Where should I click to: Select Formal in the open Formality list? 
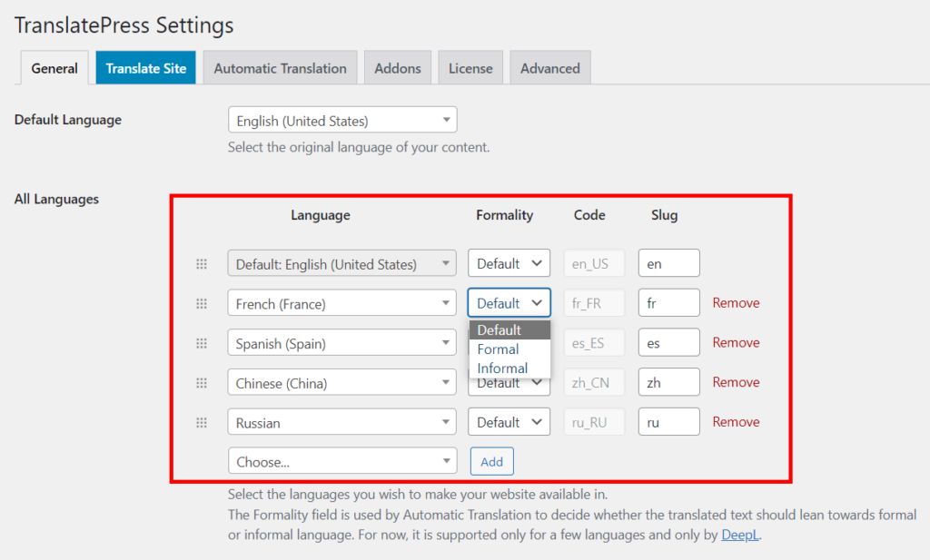[x=498, y=349]
